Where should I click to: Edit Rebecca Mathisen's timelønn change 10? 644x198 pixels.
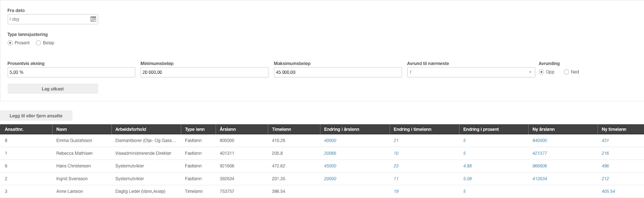click(x=396, y=153)
